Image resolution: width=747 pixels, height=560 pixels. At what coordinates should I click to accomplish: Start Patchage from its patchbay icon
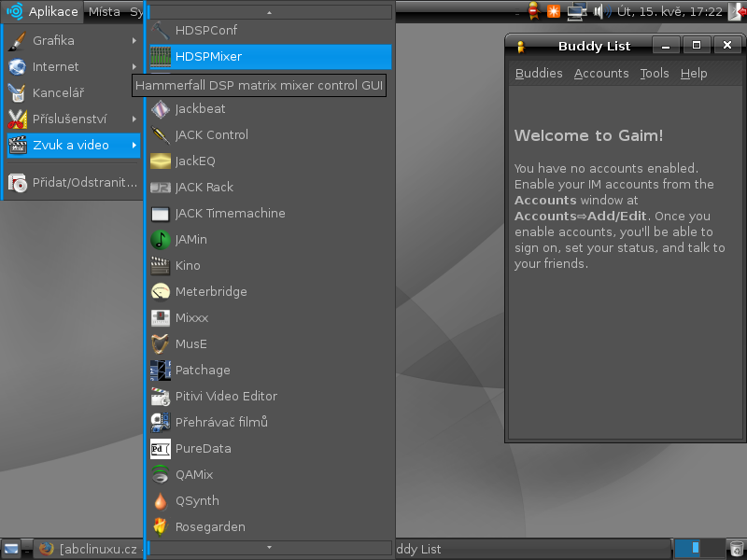(x=161, y=371)
